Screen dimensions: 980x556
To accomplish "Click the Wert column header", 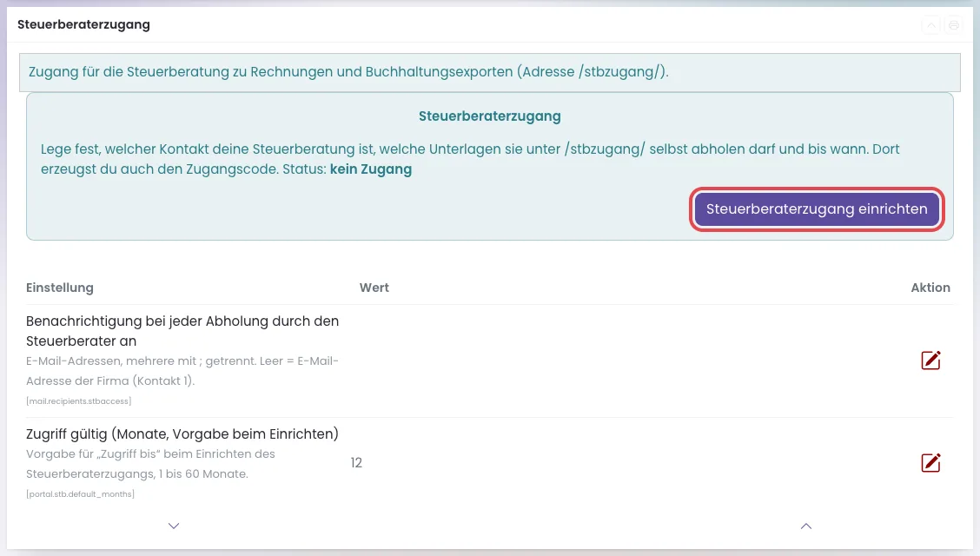I will tap(374, 288).
